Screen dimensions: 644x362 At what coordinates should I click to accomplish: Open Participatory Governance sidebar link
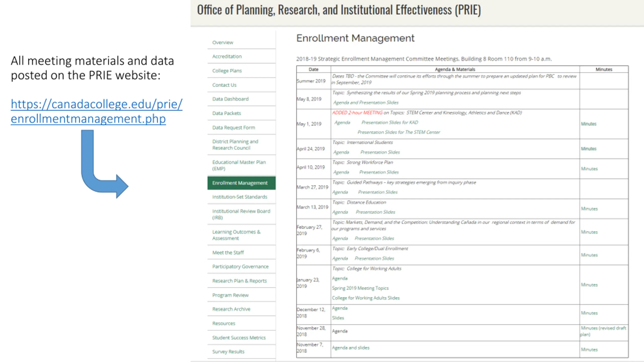pos(240,267)
